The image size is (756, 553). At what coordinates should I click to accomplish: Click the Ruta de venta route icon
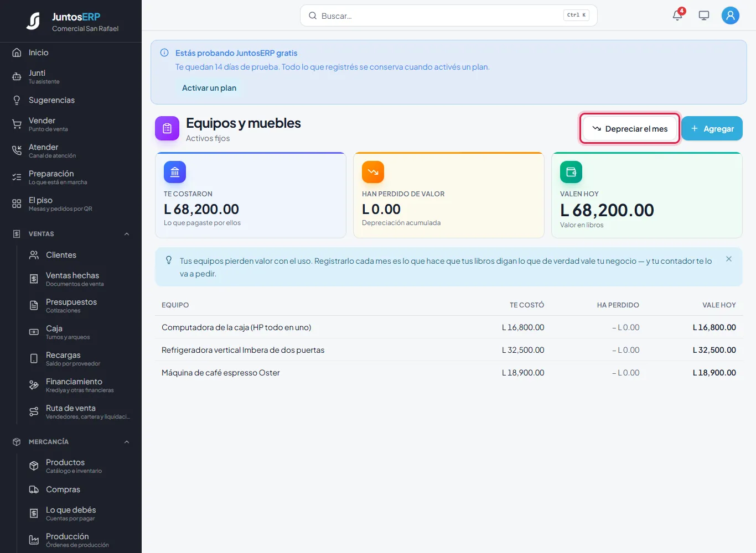pos(34,412)
